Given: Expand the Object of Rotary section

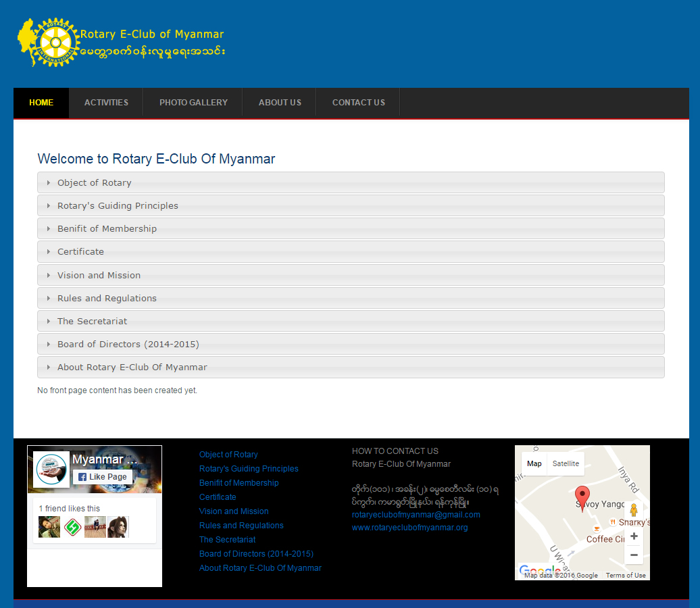Looking at the screenshot, I should pyautogui.click(x=94, y=183).
